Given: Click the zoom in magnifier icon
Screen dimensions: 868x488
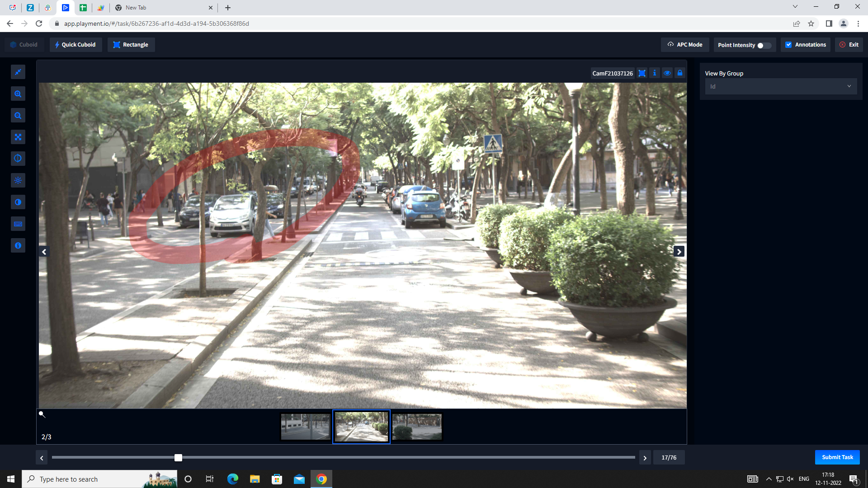Looking at the screenshot, I should [x=18, y=94].
